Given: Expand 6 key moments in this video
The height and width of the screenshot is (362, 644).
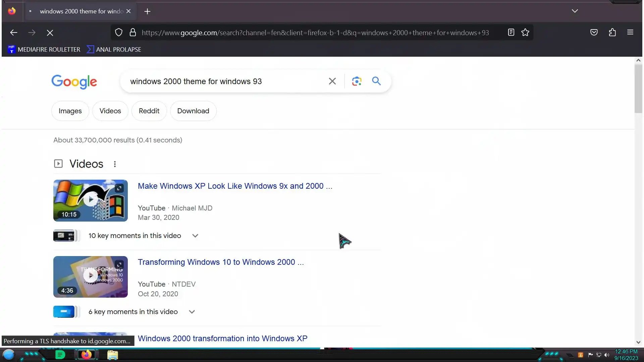Looking at the screenshot, I should click(x=192, y=312).
